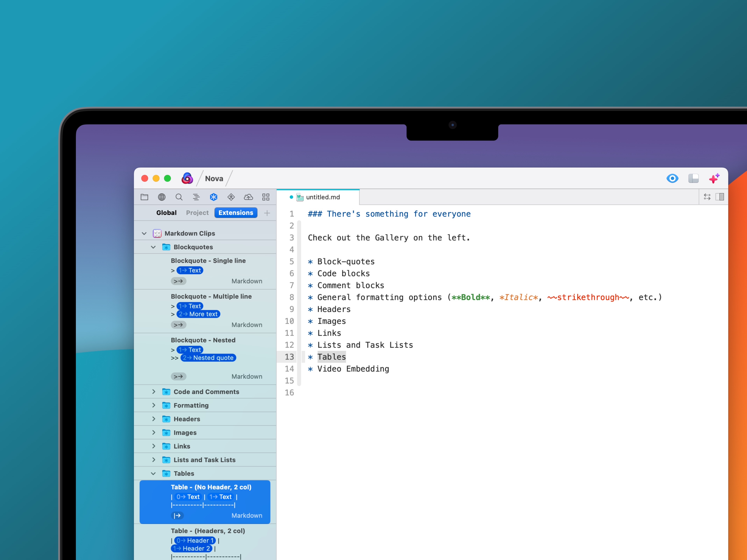Image resolution: width=747 pixels, height=560 pixels.
Task: Select Blockquote - Multiple line clip
Action: tap(205, 311)
